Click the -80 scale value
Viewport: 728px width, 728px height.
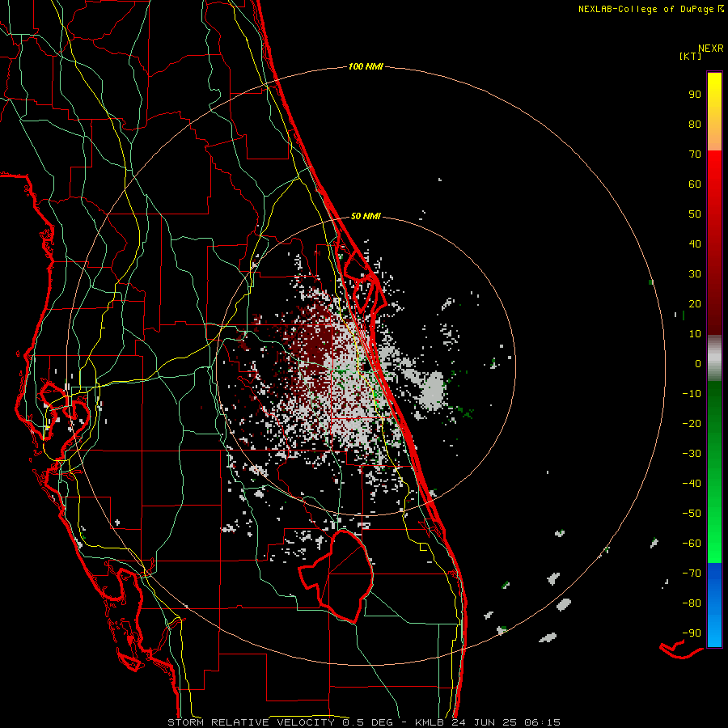pos(692,603)
